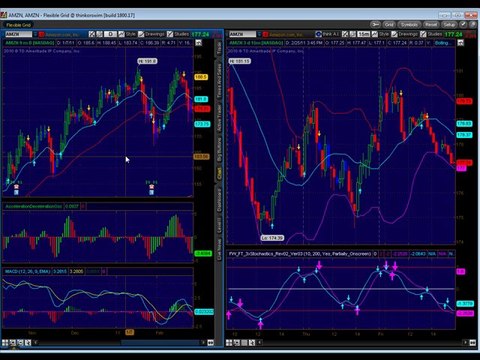Click the red symbol link icon in right chart

coord(265,34)
